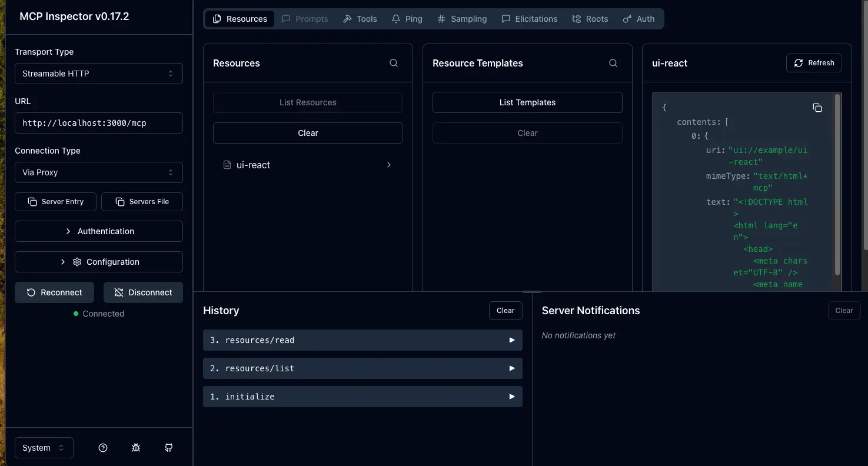The image size is (868, 466).
Task: Click the history panel resize handle
Action: pyautogui.click(x=532, y=292)
